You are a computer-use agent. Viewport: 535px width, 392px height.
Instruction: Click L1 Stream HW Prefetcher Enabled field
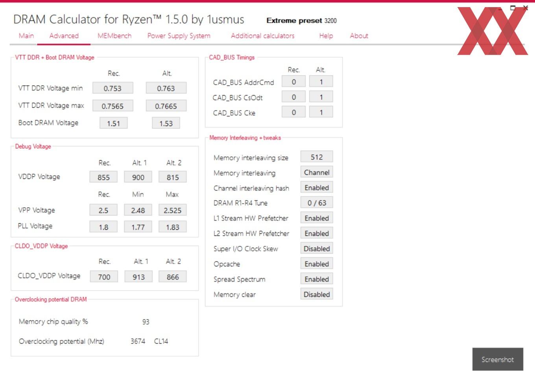click(x=317, y=218)
